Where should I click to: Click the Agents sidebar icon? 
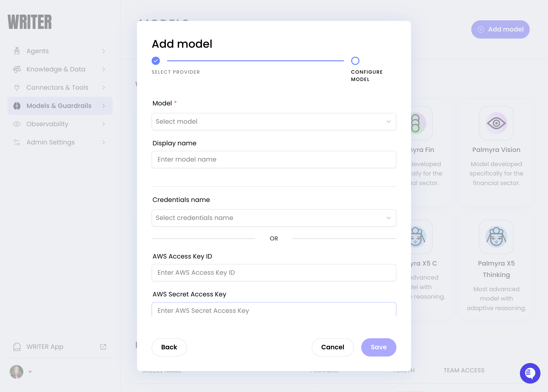[x=17, y=51]
